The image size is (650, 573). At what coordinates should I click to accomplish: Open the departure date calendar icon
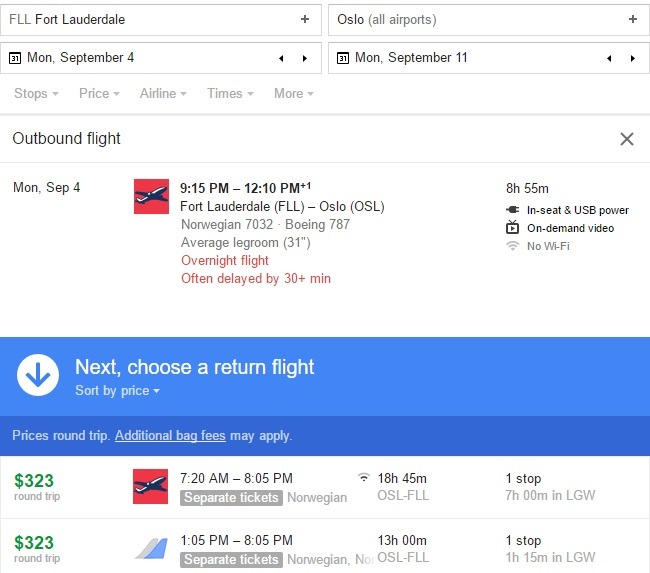[15, 58]
